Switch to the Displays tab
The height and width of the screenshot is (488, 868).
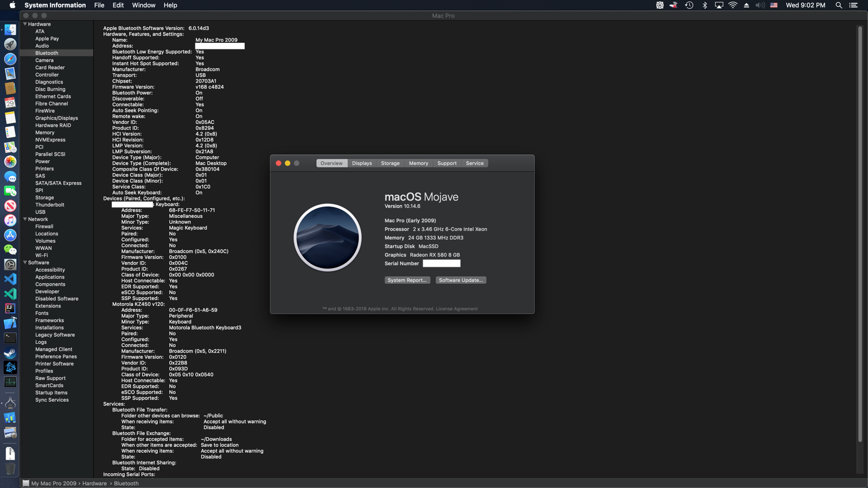point(362,163)
